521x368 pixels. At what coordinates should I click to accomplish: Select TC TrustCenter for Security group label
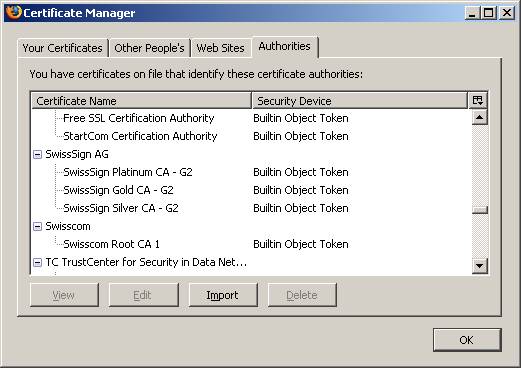[146, 262]
